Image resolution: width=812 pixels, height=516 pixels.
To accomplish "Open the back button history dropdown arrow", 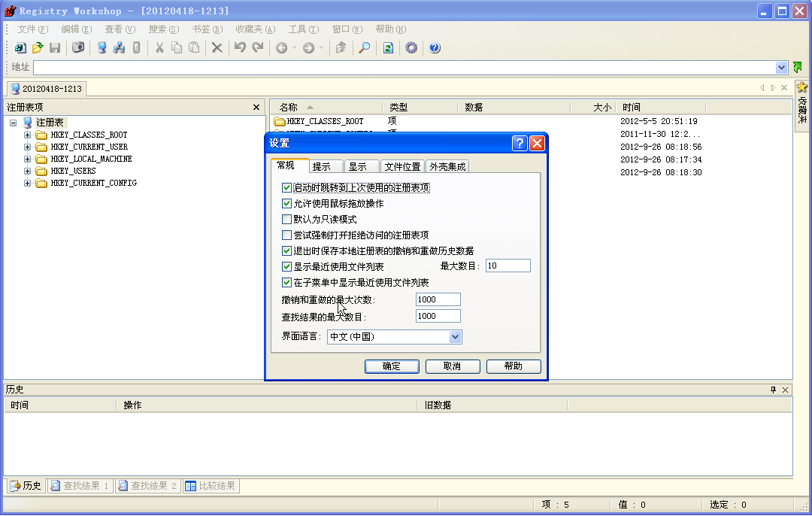I will tap(294, 48).
